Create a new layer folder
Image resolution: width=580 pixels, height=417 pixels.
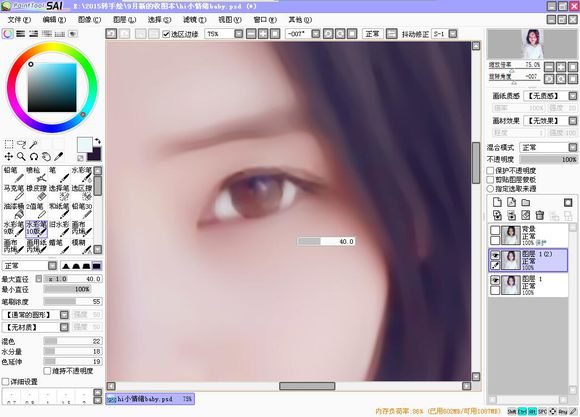click(x=526, y=202)
